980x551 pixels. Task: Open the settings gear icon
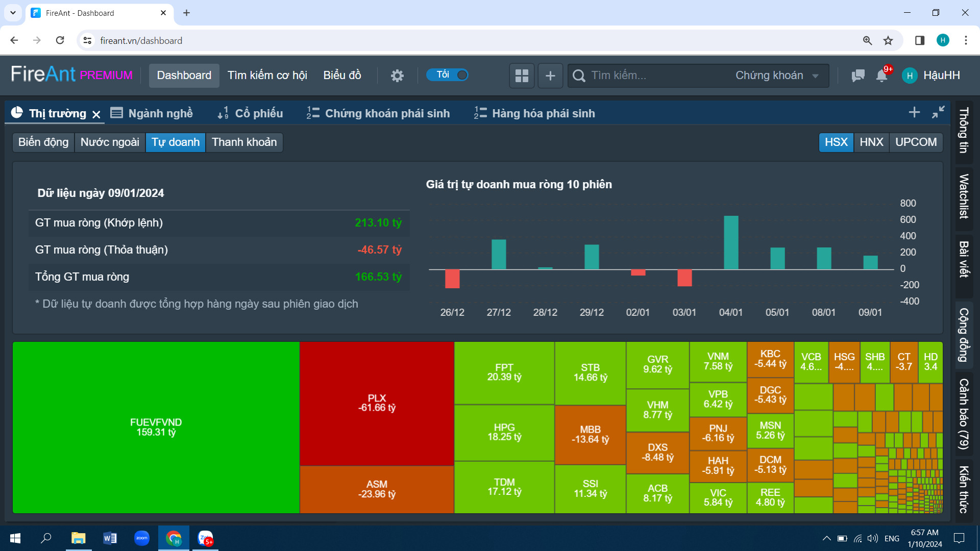tap(397, 76)
